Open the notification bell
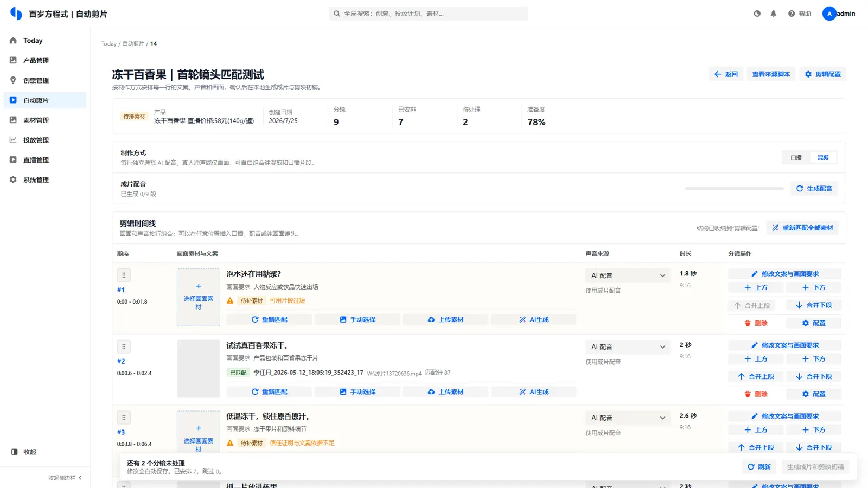 coord(774,14)
